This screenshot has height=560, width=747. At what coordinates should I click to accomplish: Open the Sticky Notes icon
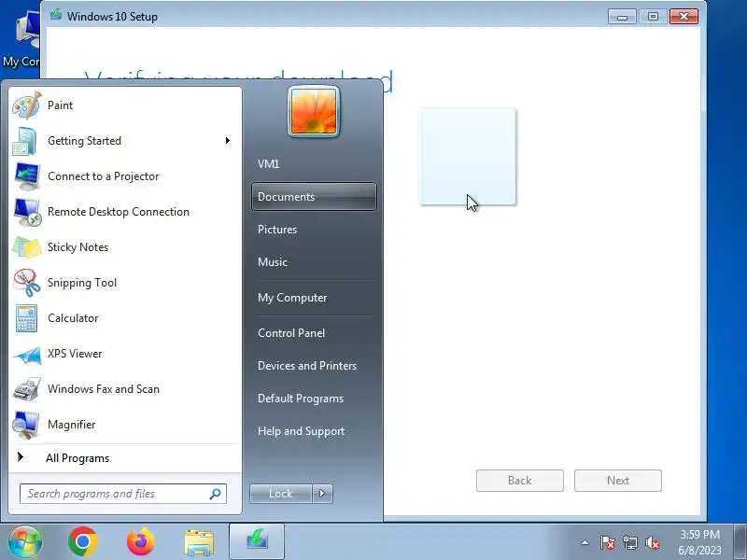[27, 247]
